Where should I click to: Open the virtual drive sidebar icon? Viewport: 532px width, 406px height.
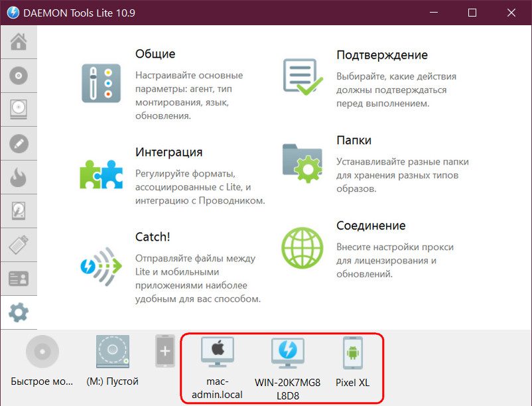tap(19, 109)
